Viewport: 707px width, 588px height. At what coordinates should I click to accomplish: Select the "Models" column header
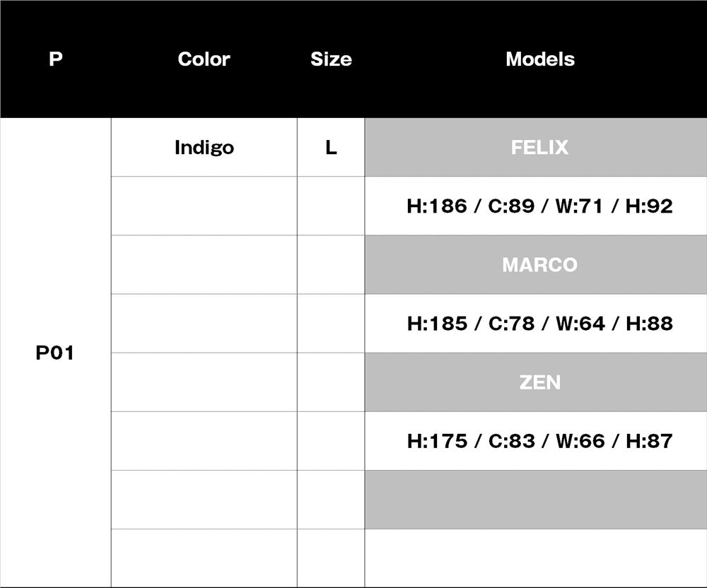coord(539,59)
